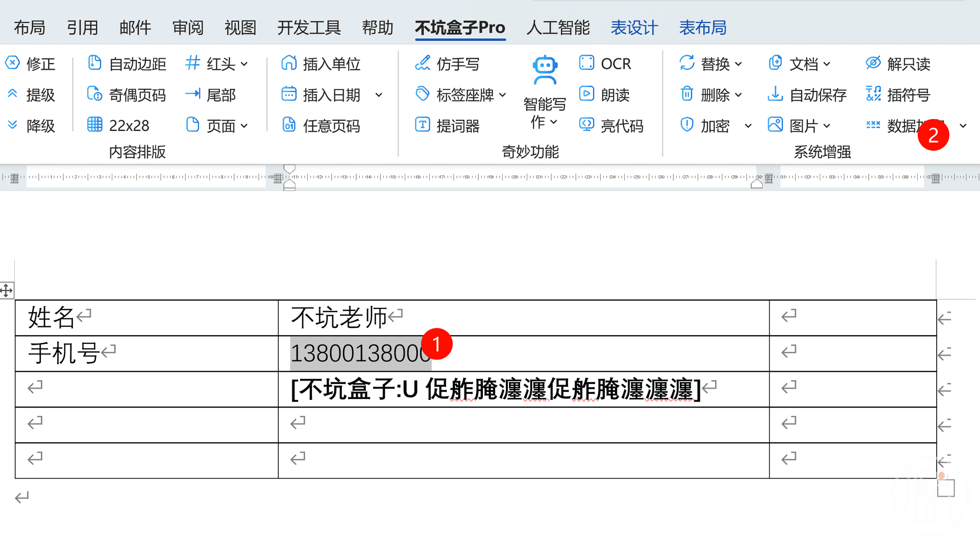This screenshot has height=545, width=980.
Task: Switch to the 邮件 mailings tab
Action: tap(135, 28)
